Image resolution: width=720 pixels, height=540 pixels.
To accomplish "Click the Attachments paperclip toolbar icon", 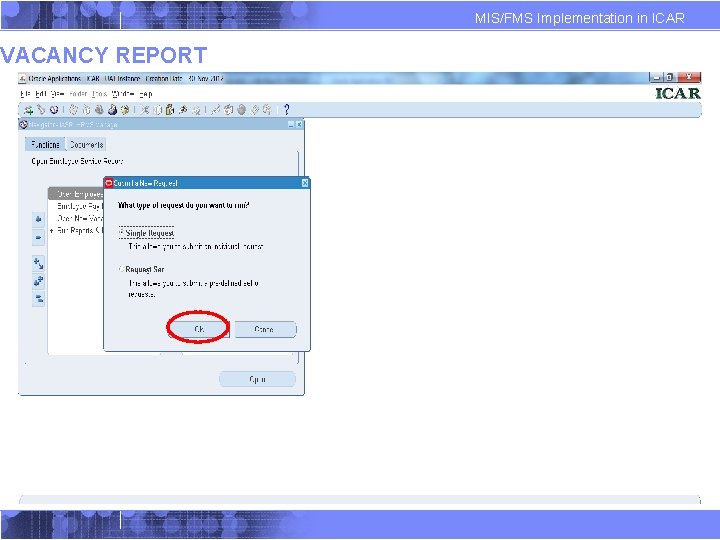I will (x=254, y=110).
